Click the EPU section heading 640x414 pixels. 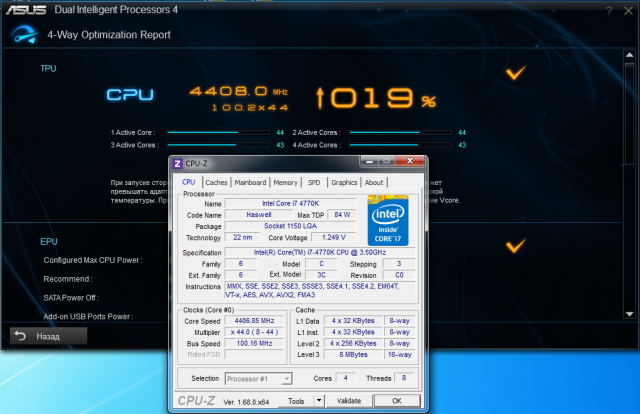tap(49, 242)
